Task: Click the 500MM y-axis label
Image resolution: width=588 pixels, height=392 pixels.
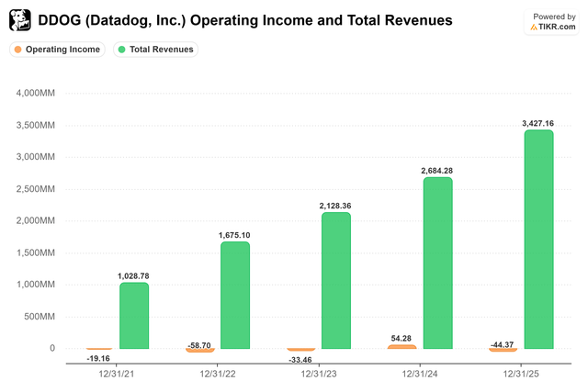Action: (x=40, y=317)
